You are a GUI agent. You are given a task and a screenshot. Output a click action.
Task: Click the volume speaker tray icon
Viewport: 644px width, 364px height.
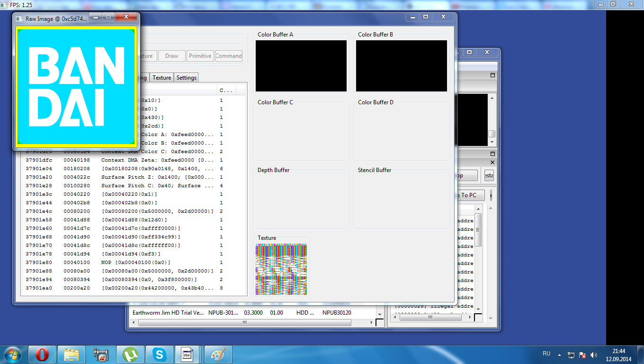click(x=594, y=355)
